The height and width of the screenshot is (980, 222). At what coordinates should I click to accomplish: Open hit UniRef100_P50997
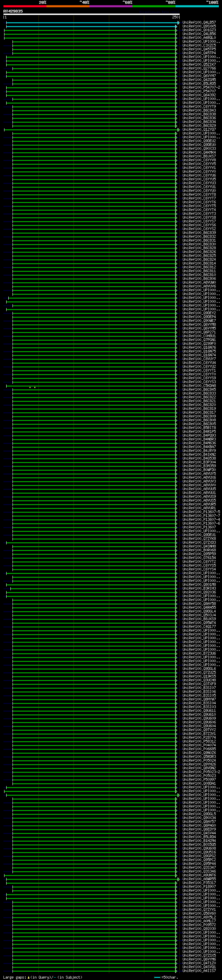pyautogui.click(x=199, y=779)
